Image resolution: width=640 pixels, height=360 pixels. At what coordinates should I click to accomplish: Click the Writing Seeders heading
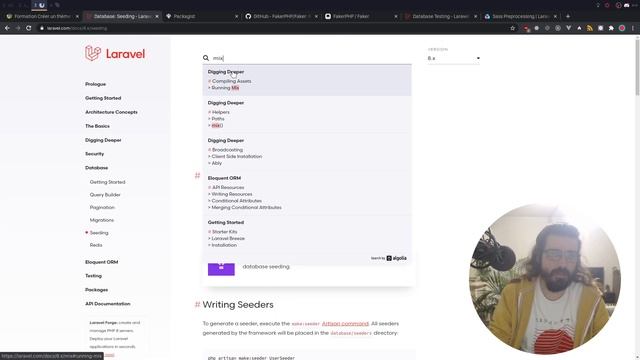pos(238,305)
